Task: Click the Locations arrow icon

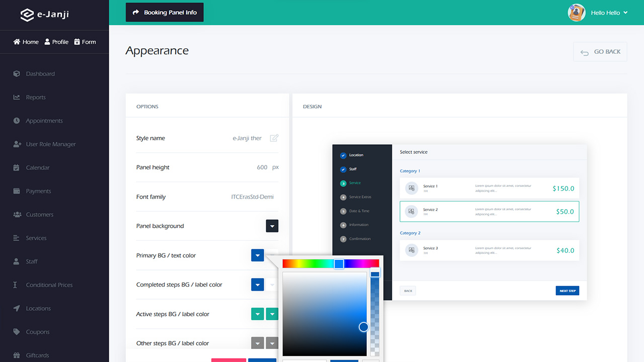Action: point(17,309)
